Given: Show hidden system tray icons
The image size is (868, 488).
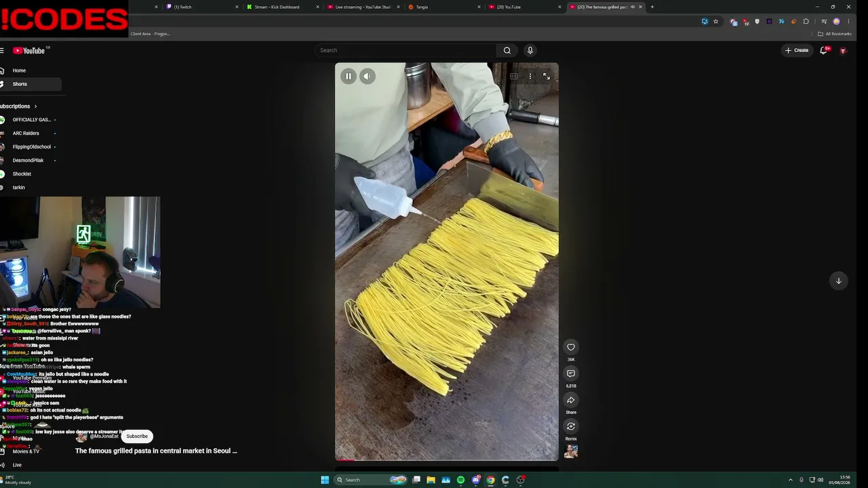Looking at the screenshot, I should (x=790, y=480).
